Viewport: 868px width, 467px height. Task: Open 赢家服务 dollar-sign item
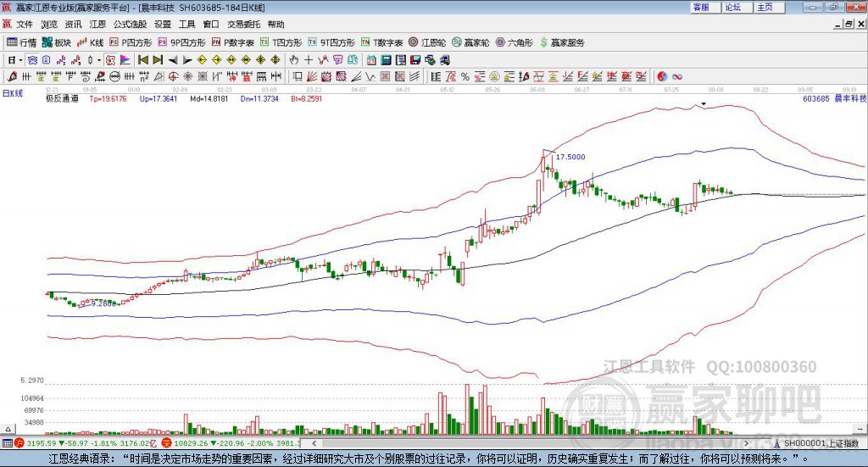tap(562, 42)
